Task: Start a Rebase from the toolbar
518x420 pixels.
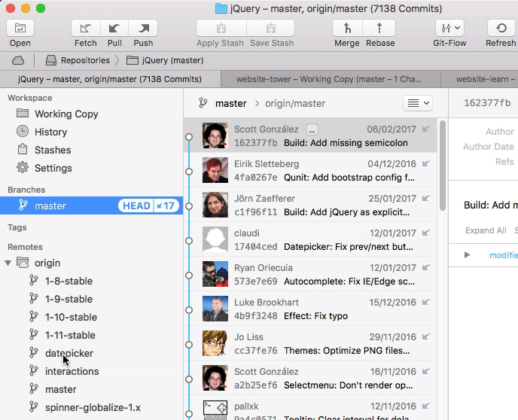Action: [380, 29]
